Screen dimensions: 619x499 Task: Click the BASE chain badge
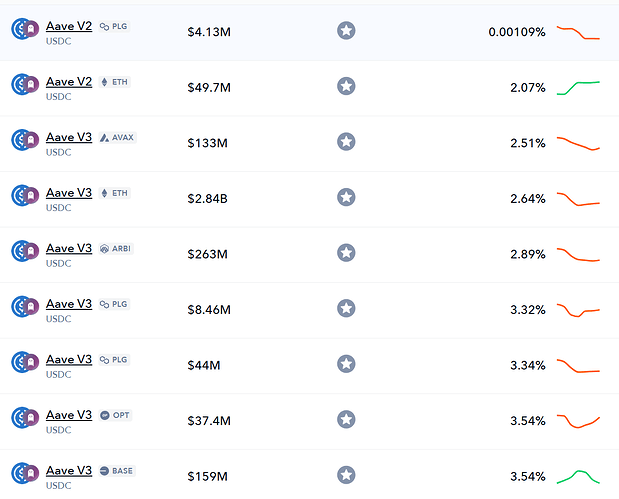pos(116,471)
